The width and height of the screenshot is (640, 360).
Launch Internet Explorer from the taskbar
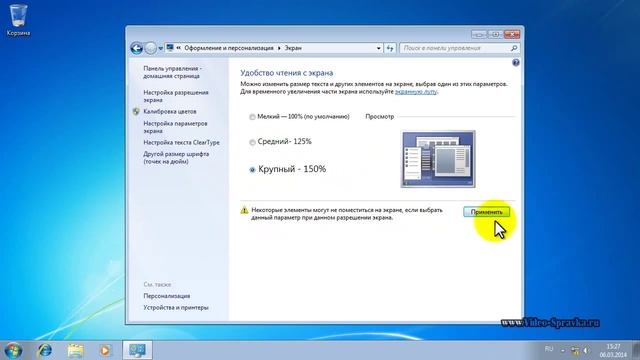[x=44, y=350]
